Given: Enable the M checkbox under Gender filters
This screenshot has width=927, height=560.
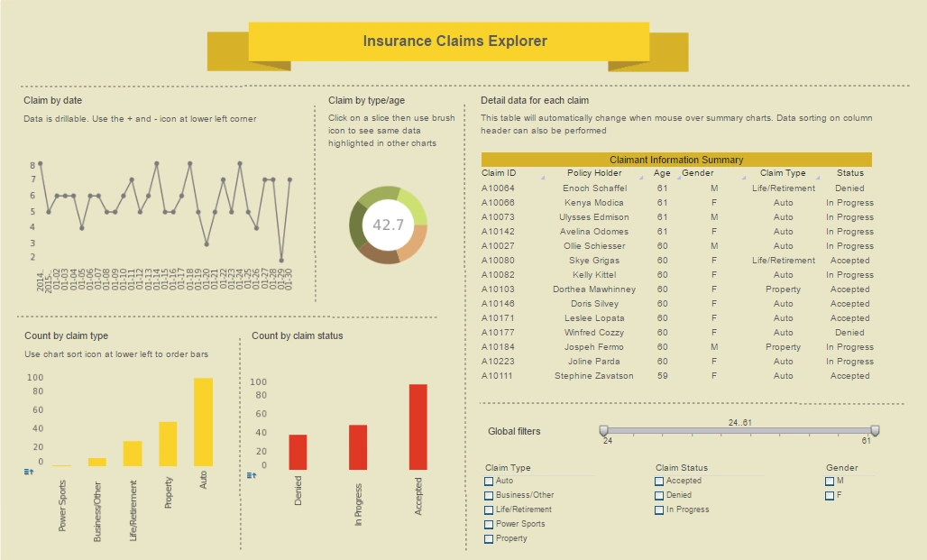Looking at the screenshot, I should pos(829,481).
